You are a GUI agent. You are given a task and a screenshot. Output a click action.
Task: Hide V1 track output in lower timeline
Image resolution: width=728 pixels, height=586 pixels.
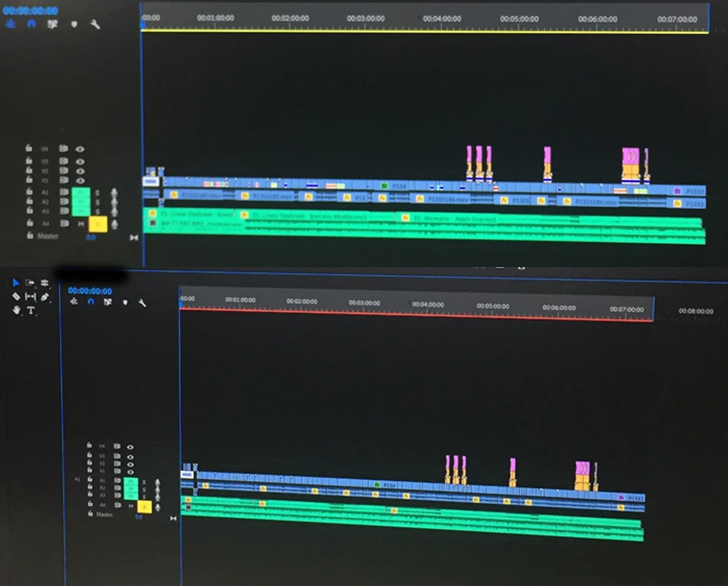[130, 471]
